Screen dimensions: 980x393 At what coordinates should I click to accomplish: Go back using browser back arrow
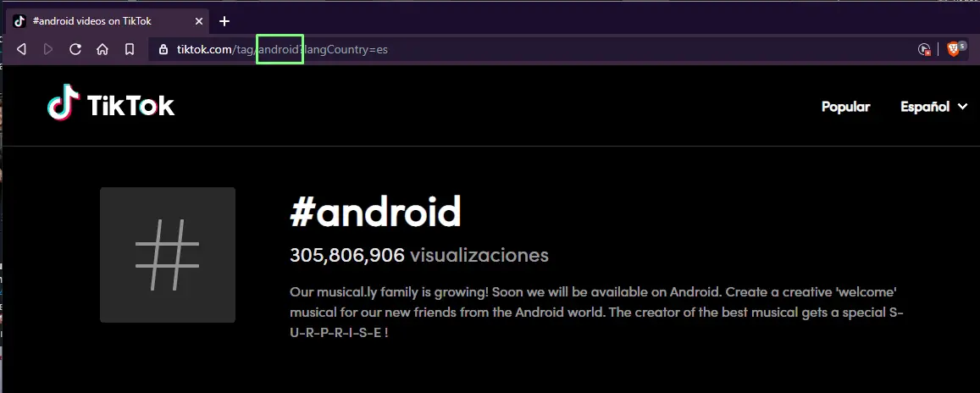(x=21, y=49)
